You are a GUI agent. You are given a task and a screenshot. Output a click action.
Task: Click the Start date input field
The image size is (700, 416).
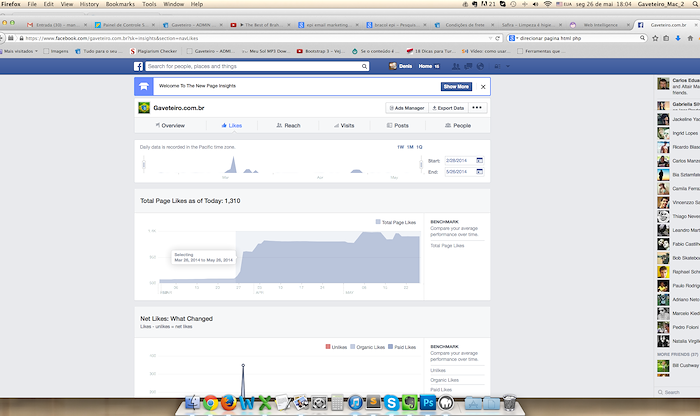[x=459, y=160]
